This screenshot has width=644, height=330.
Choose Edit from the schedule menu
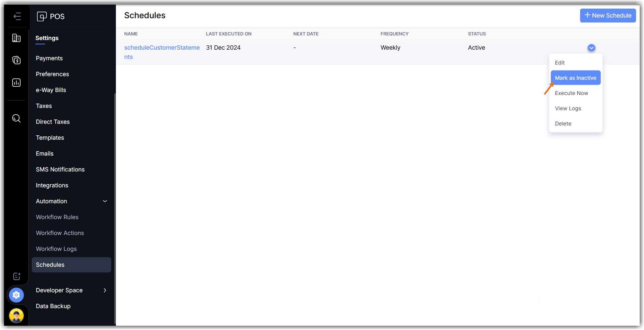pyautogui.click(x=575, y=63)
